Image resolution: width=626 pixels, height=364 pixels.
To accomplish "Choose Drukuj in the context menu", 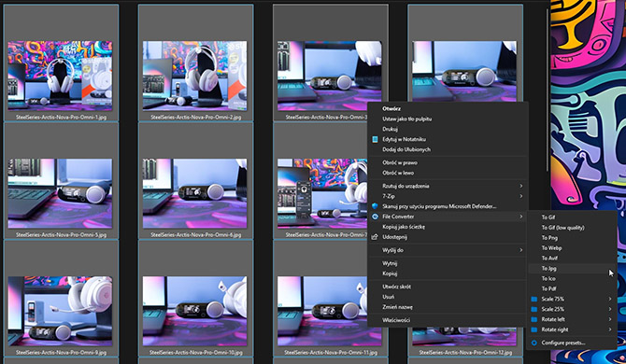I will pyautogui.click(x=448, y=129).
